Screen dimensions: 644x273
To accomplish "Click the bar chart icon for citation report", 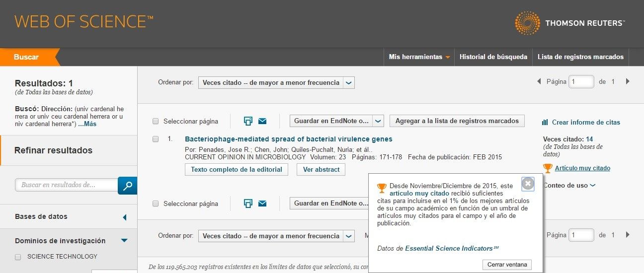I will pos(545,122).
